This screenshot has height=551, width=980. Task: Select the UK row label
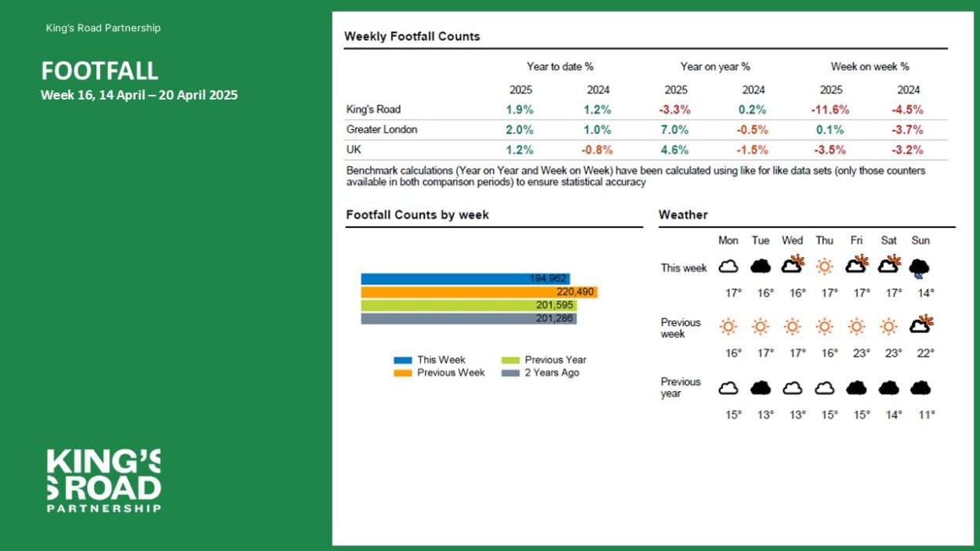coord(354,149)
